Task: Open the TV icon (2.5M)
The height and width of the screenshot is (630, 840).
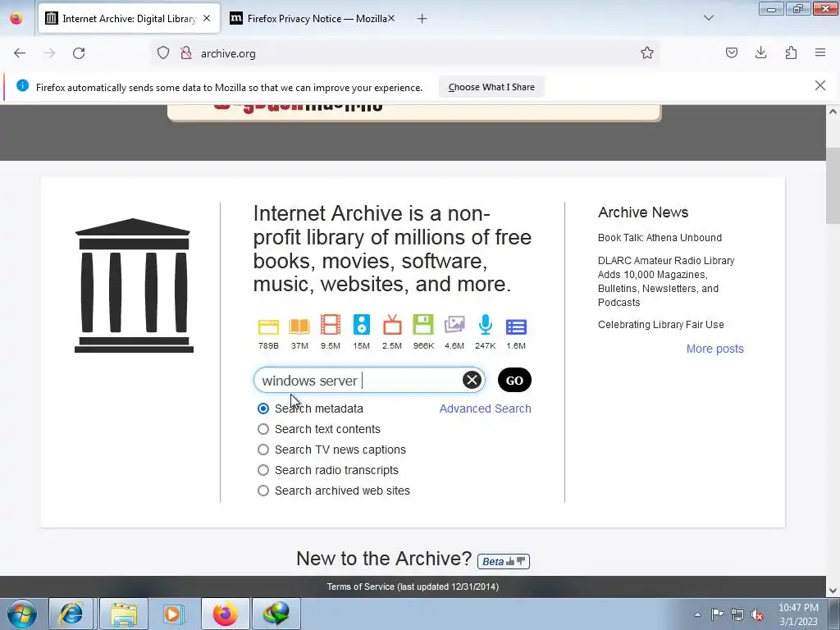Action: click(x=392, y=325)
